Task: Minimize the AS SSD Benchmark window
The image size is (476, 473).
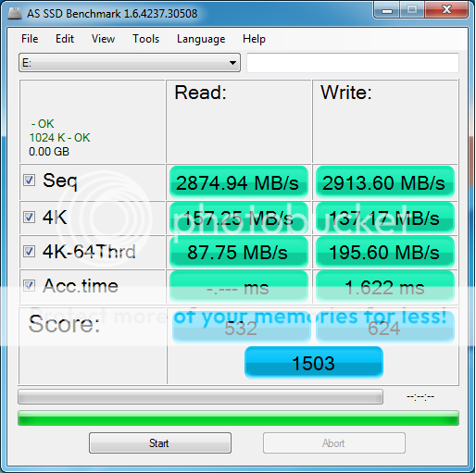Action: (x=386, y=10)
